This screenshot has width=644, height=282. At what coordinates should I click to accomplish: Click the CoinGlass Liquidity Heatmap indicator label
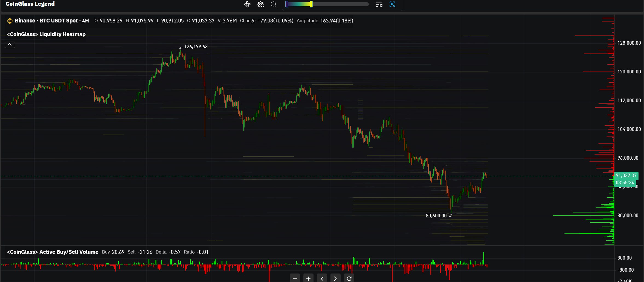pos(46,34)
